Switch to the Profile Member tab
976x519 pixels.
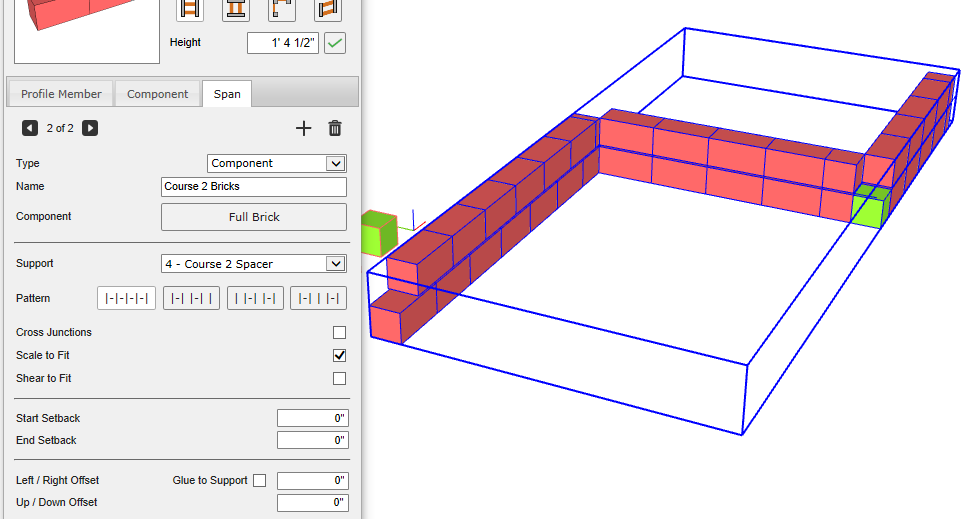coord(61,94)
